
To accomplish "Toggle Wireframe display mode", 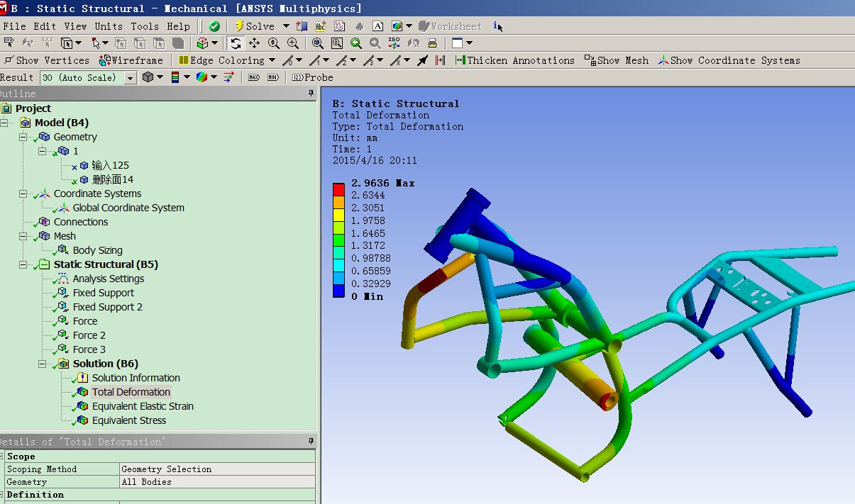I will coord(131,60).
